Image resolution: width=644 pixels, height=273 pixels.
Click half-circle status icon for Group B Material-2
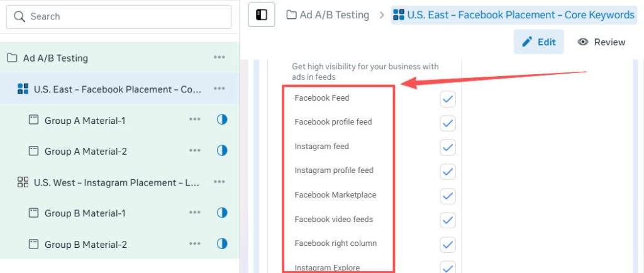pyautogui.click(x=221, y=244)
